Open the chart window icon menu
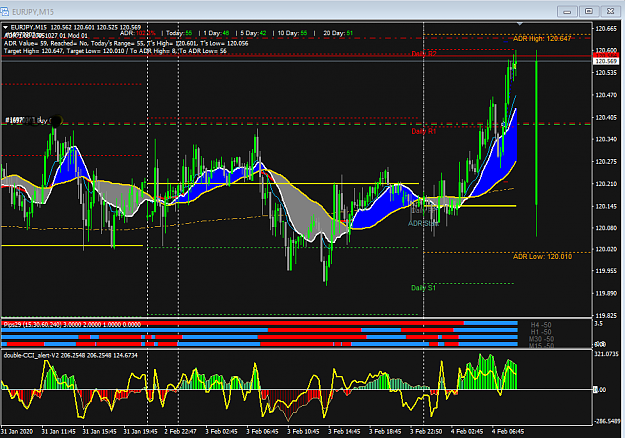The height and width of the screenshot is (438, 625). [4, 12]
